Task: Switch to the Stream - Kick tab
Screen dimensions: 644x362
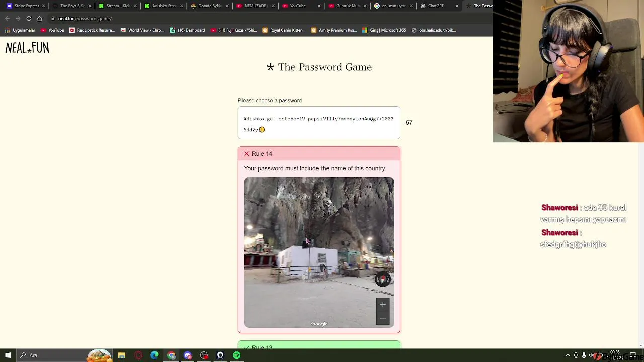Action: pyautogui.click(x=118, y=6)
